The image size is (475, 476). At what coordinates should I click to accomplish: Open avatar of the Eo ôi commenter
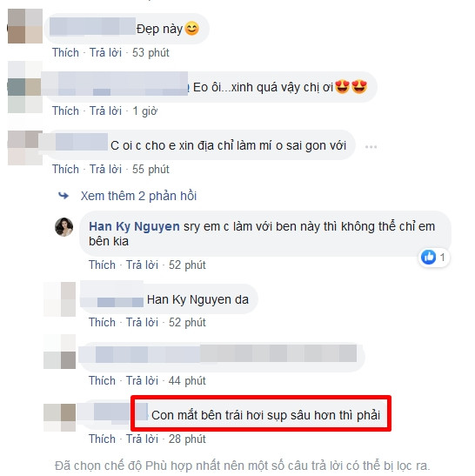tap(25, 87)
